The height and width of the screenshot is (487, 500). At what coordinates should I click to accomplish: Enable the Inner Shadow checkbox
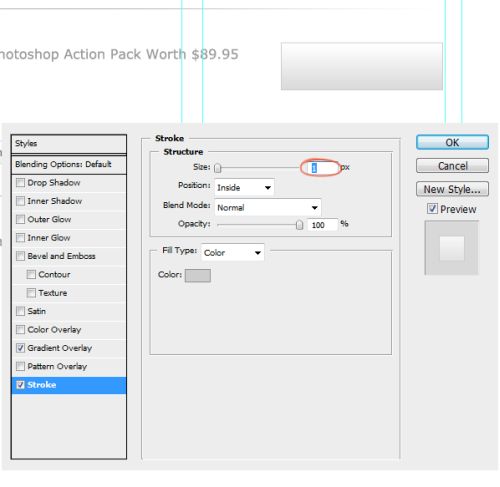[20, 201]
